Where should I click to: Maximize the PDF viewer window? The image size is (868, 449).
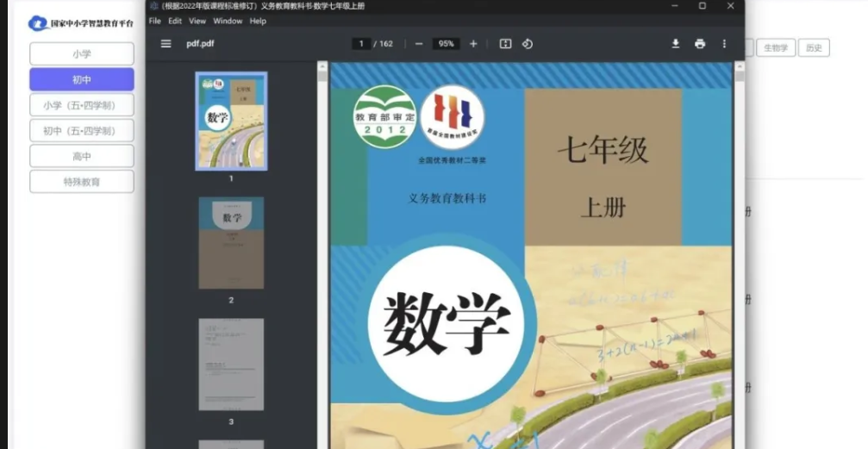pos(703,6)
